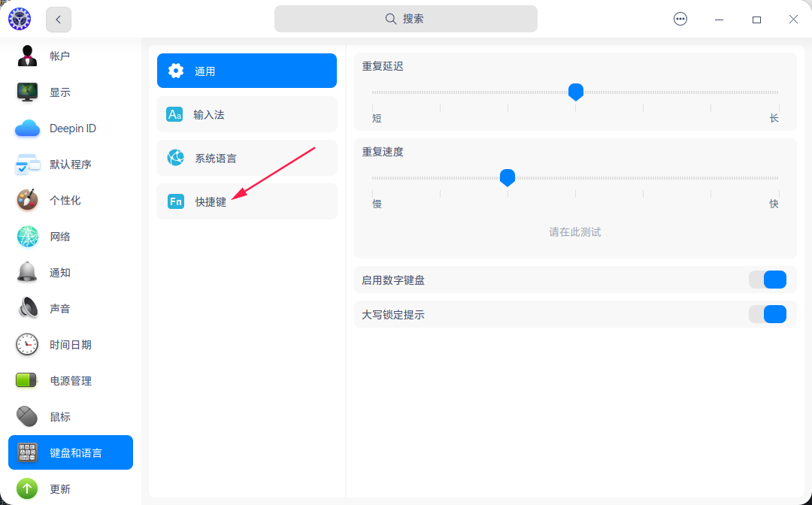Click inside the 搜索 (Search) field
This screenshot has height=505, width=812.
(405, 19)
